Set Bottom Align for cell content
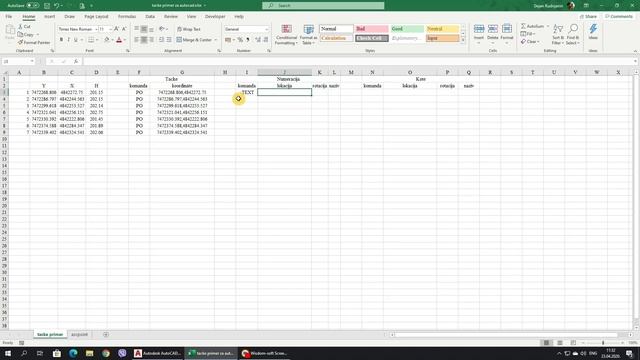This screenshot has width=640, height=360. [151, 29]
